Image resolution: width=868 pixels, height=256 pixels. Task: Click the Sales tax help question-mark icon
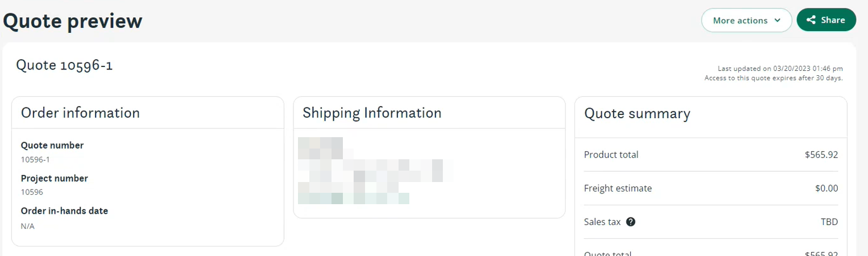(x=631, y=222)
